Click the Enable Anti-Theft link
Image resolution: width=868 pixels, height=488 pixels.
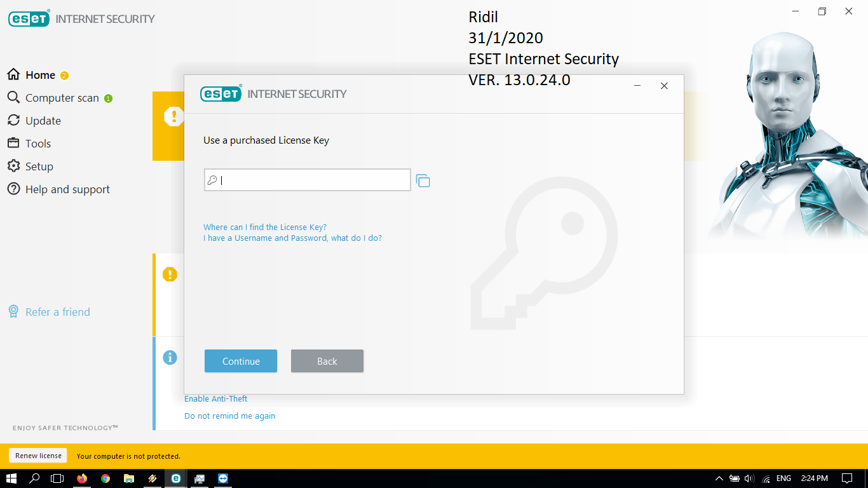click(x=216, y=398)
